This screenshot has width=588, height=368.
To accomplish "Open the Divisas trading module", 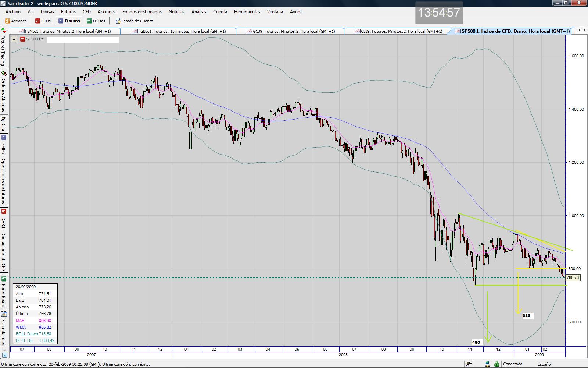I will tap(96, 21).
